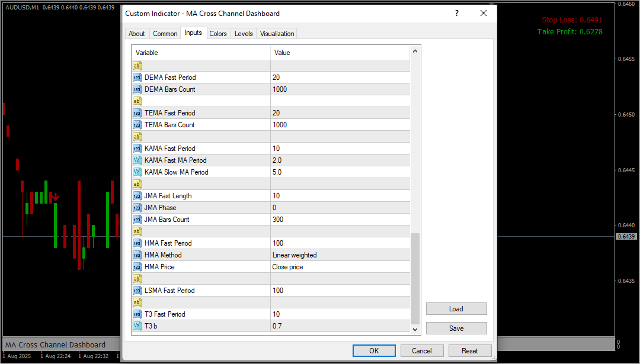Go to the Levels tab

tap(244, 34)
